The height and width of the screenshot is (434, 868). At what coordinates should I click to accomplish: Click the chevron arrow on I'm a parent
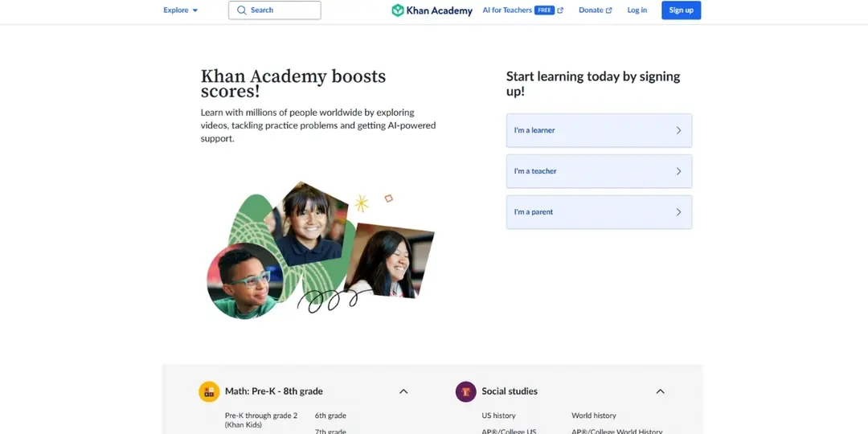tap(678, 212)
